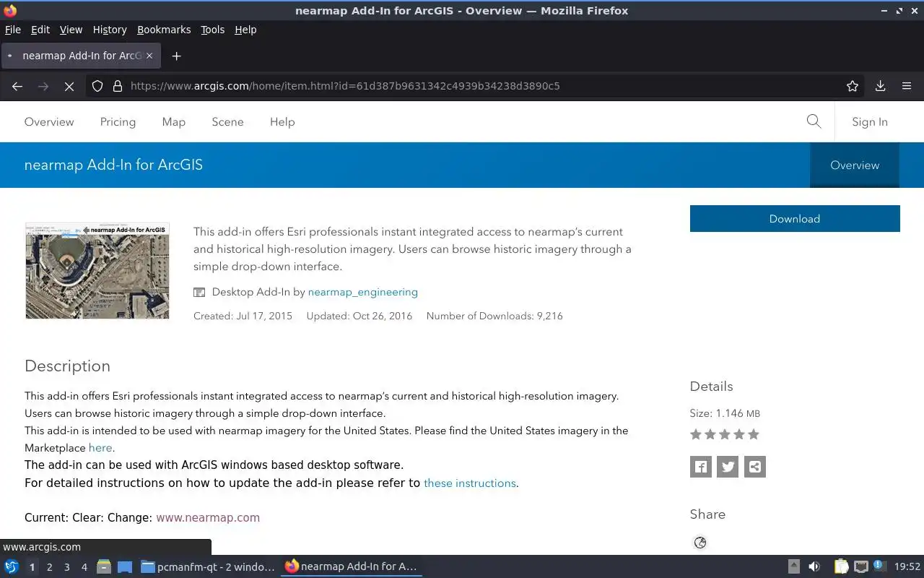Click the site padlock icon
Screen dimensions: 924x578
(x=118, y=86)
